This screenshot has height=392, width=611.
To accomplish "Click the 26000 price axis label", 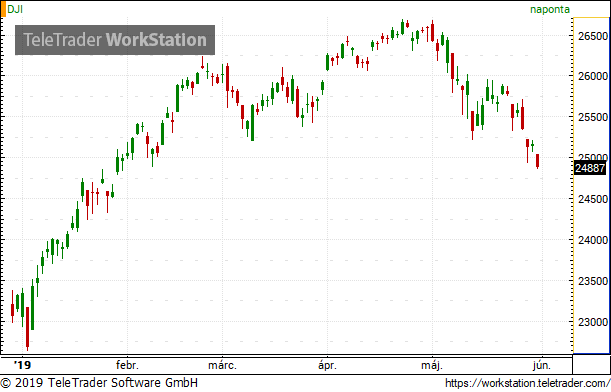I will pos(593,76).
